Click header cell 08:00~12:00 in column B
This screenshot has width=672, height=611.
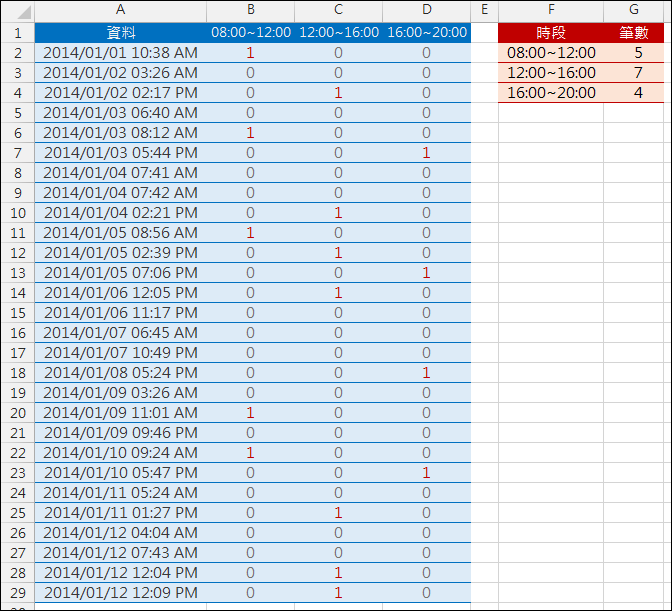click(x=251, y=33)
